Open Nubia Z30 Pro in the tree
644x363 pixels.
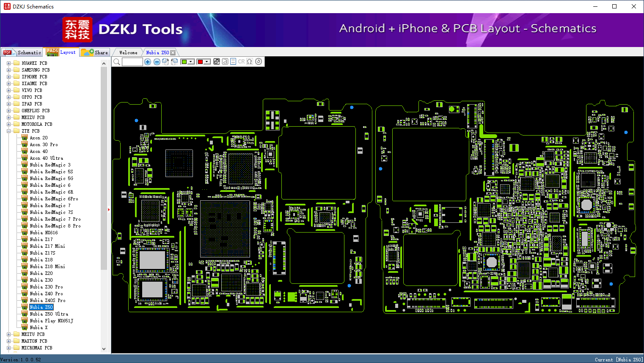tap(46, 287)
